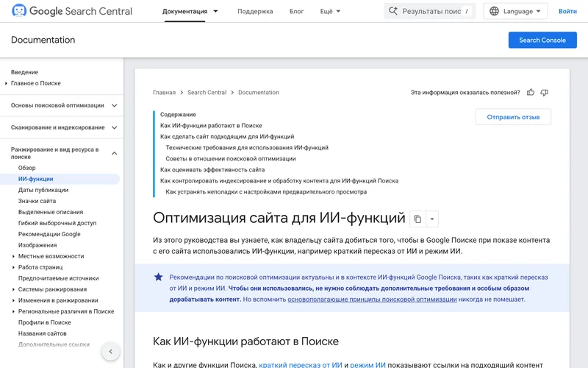This screenshot has height=368, width=588.
Task: Expand Сканирование и индексирование section
Action: coord(115,127)
